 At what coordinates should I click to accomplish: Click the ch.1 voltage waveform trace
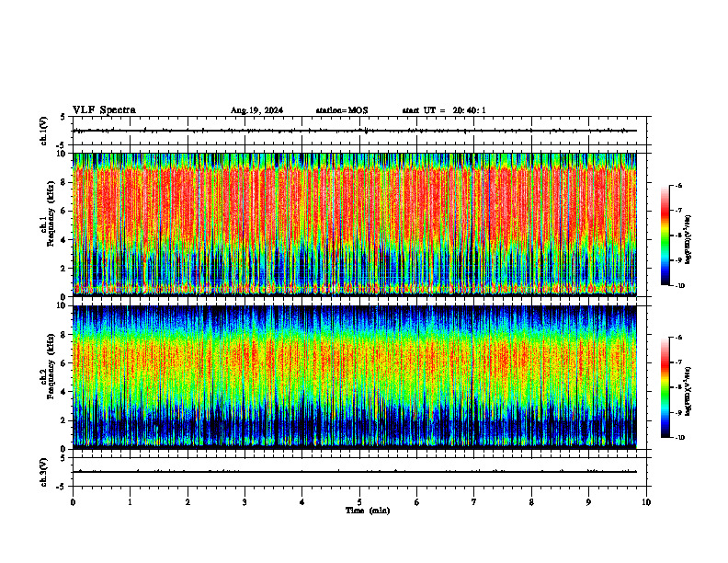(x=355, y=131)
